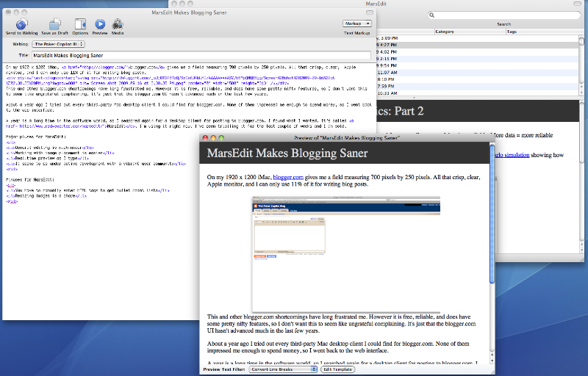Click 'Major pluses for MarsEdit:' line in editor

36,137
